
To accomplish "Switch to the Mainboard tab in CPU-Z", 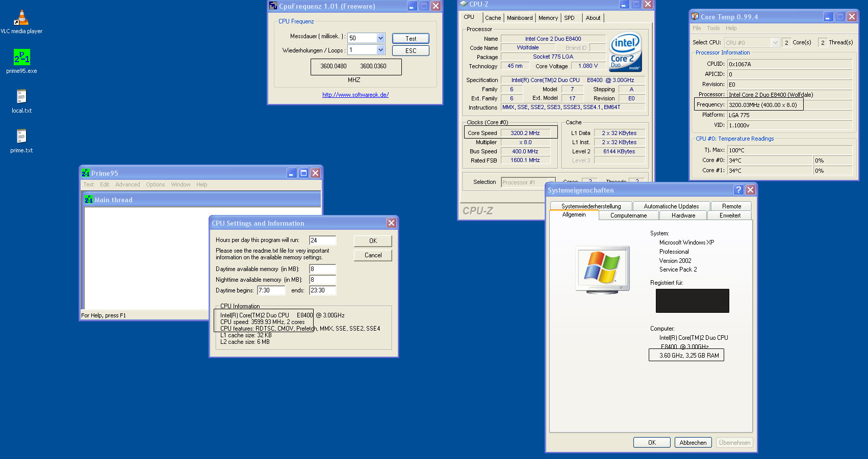I will (x=520, y=18).
